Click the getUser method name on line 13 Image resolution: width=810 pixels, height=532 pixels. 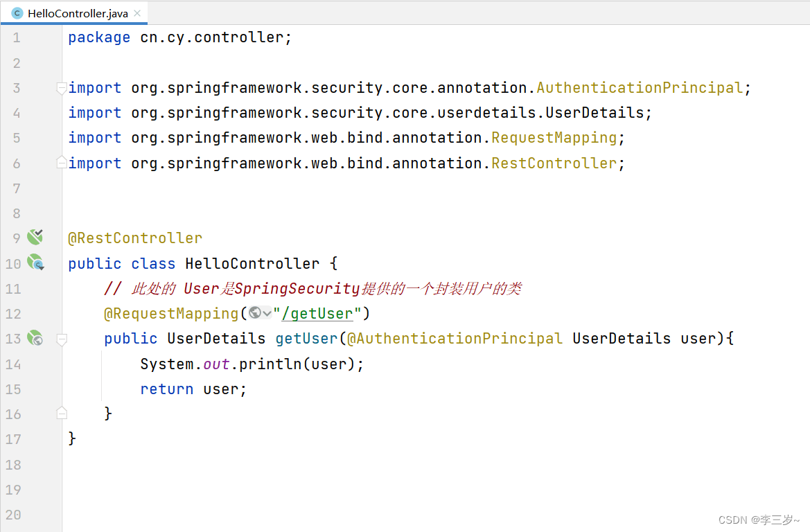[307, 339]
